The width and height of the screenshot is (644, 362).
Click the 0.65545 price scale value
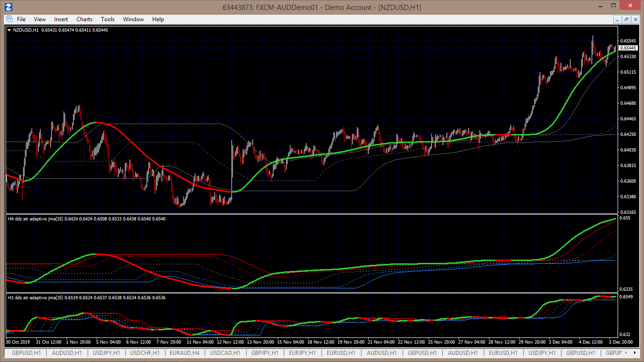tap(628, 41)
